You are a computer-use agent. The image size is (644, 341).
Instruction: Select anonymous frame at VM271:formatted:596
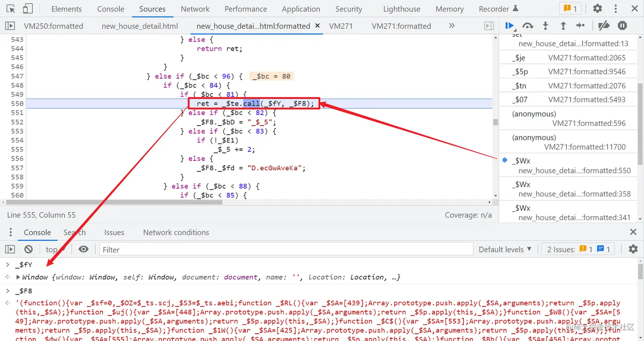[x=569, y=118]
